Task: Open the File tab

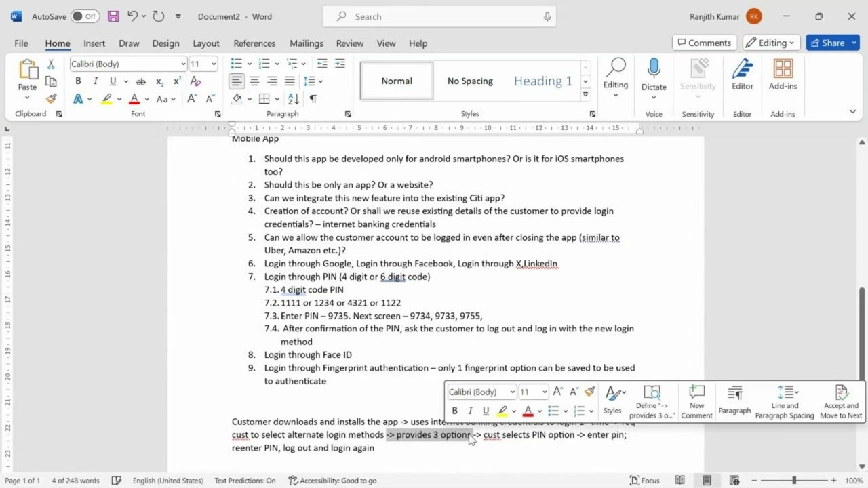Action: tap(21, 43)
